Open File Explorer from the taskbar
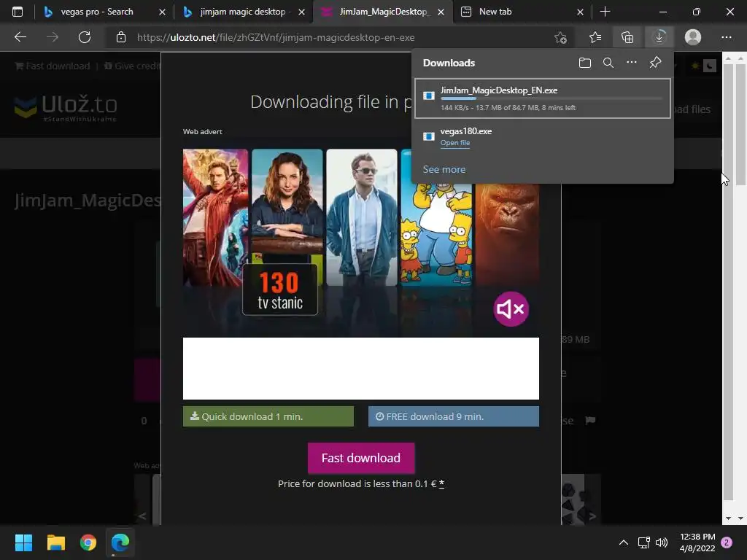This screenshot has height=560, width=747. 55,542
